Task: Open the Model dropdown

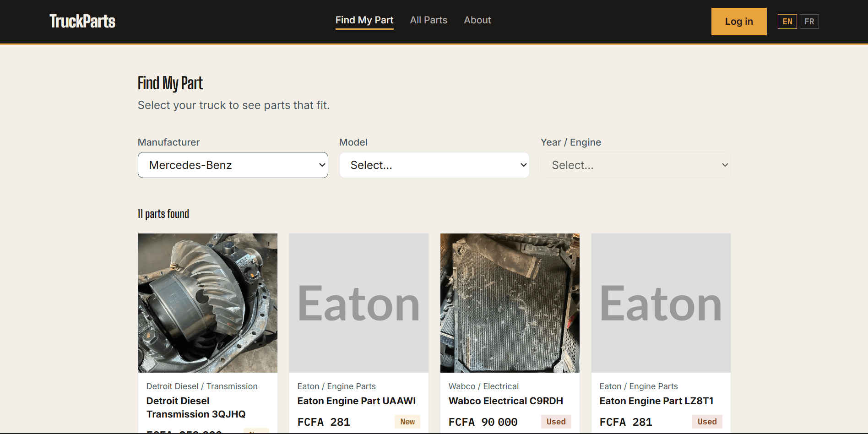Action: tap(434, 165)
